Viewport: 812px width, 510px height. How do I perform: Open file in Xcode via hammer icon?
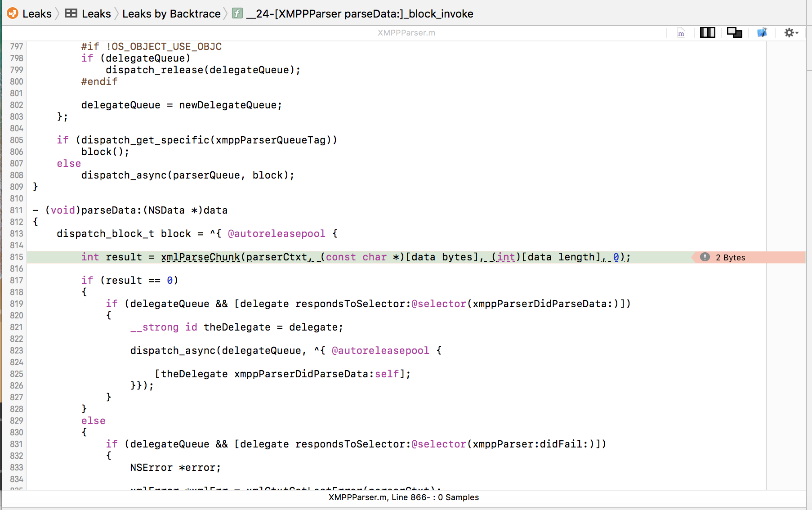click(x=762, y=32)
